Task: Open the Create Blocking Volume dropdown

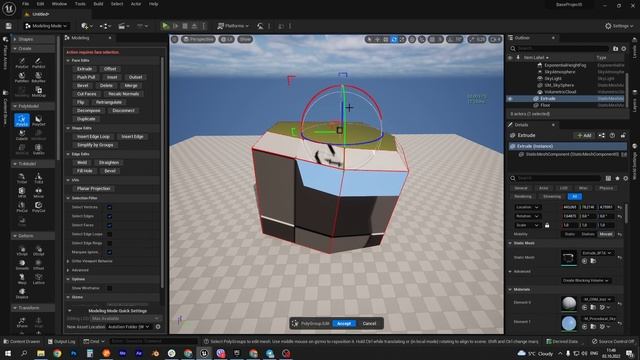Action: (586, 280)
